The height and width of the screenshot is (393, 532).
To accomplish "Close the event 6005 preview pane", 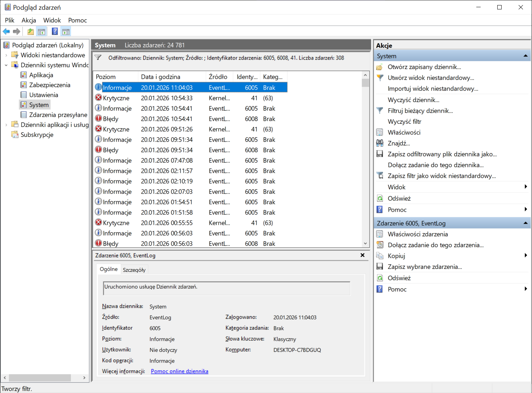I will [362, 255].
